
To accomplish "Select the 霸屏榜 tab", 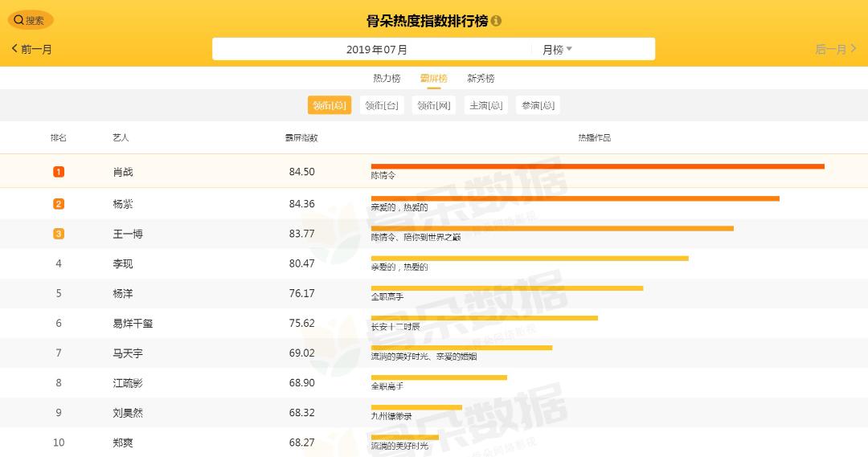I will (x=433, y=78).
